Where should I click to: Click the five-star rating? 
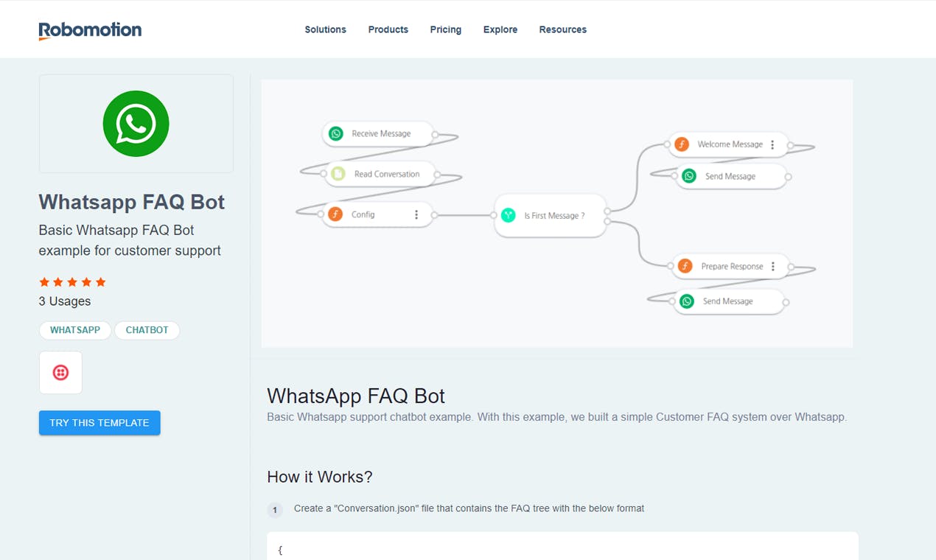pyautogui.click(x=72, y=282)
